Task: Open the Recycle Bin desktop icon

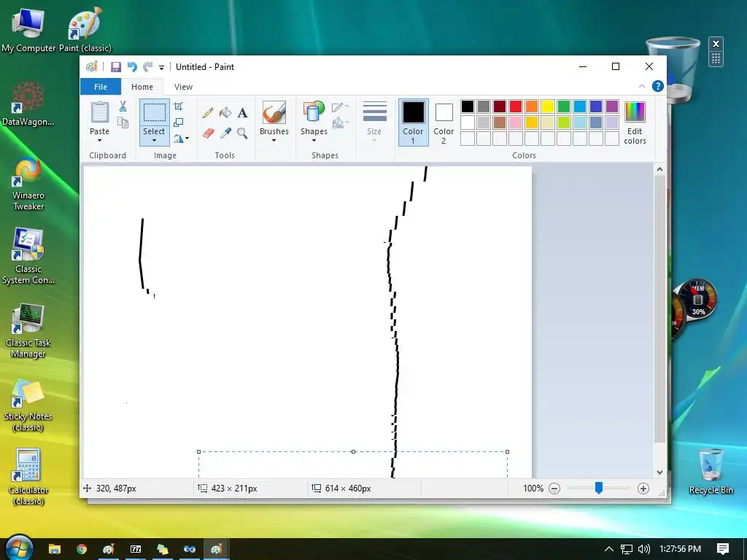Action: [711, 472]
